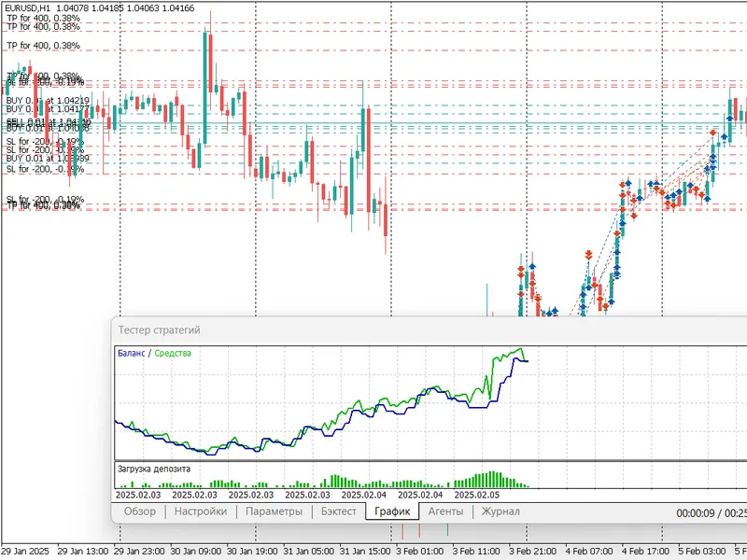Open the Агенты tab
The image size is (747, 560).
pos(445,511)
